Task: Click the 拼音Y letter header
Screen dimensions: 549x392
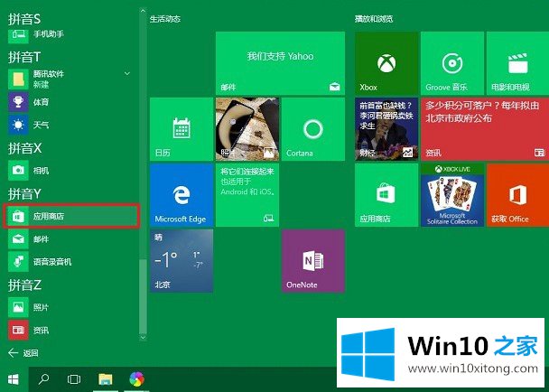Action: point(24,193)
